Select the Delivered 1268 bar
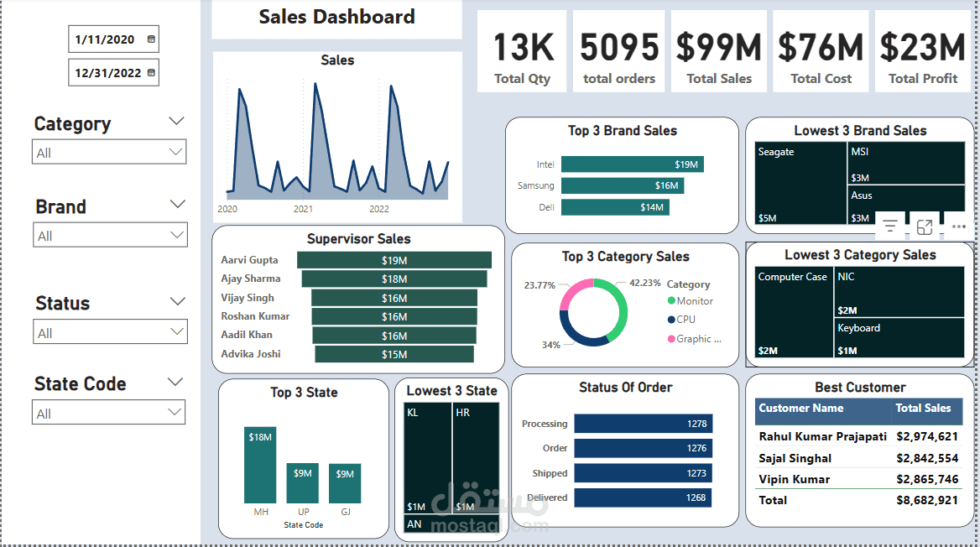The width and height of the screenshot is (980, 547). coord(643,498)
